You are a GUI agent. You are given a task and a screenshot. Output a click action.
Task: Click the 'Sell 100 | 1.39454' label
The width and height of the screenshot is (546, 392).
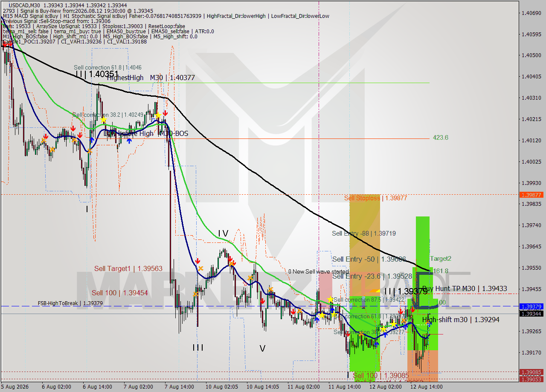coord(120,293)
